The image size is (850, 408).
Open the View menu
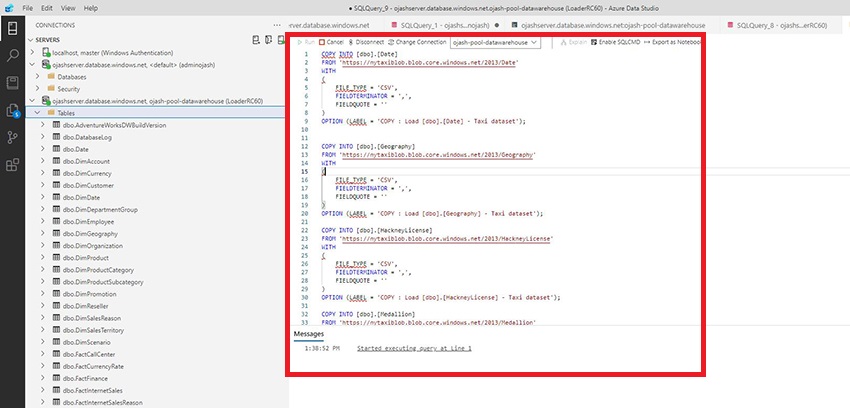(x=68, y=8)
